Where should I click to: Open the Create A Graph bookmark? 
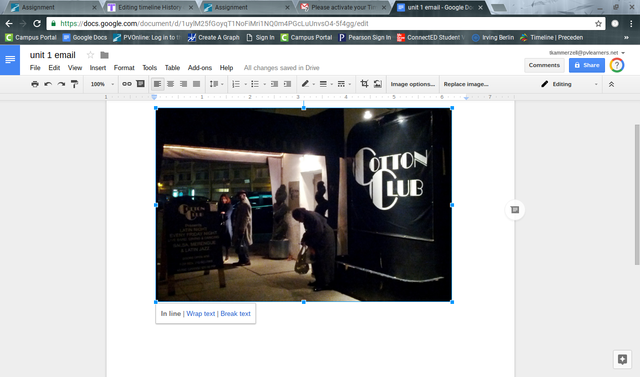click(x=213, y=38)
